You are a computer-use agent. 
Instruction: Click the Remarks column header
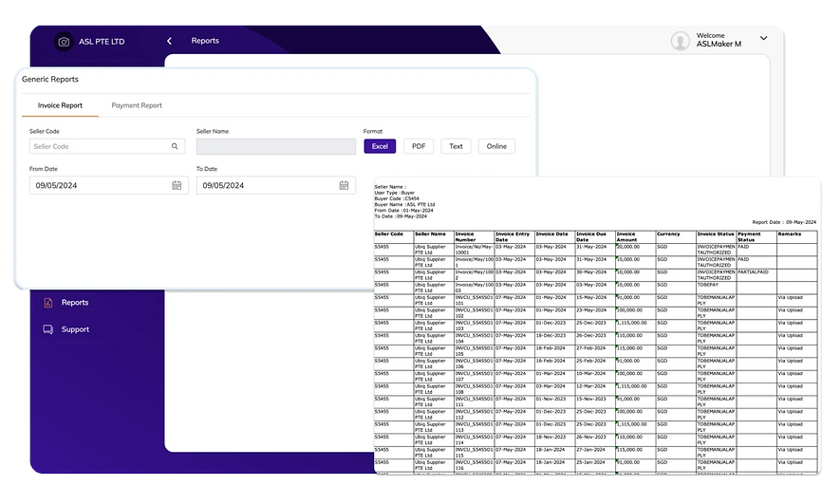(797, 237)
